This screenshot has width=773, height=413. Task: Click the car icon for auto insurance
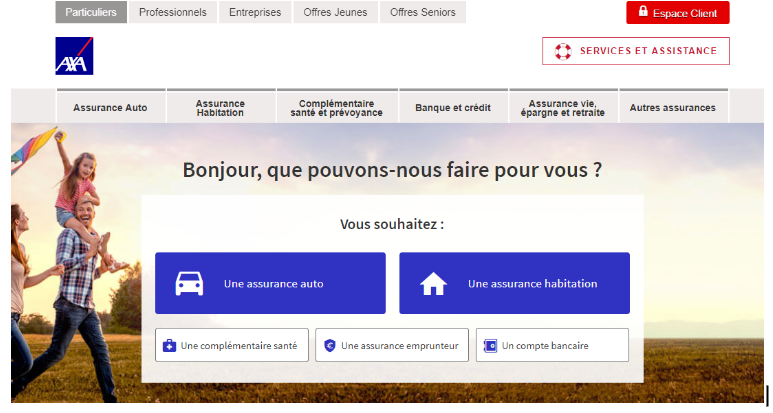point(189,283)
